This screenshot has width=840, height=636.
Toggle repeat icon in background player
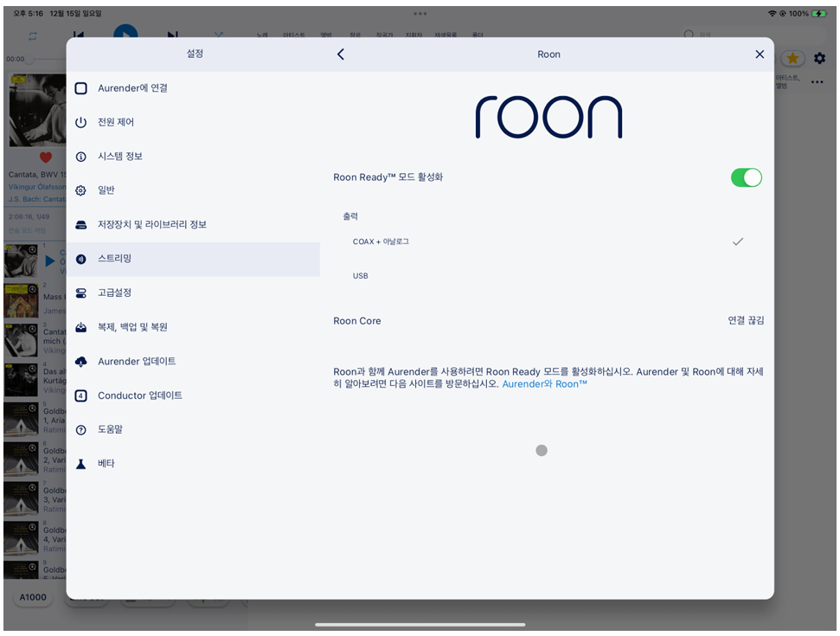coord(33,35)
